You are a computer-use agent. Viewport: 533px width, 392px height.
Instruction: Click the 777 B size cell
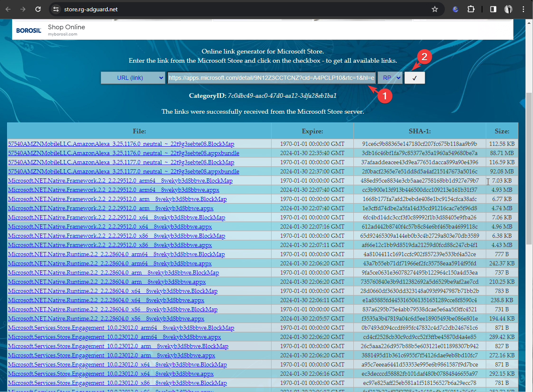pyautogui.click(x=502, y=254)
